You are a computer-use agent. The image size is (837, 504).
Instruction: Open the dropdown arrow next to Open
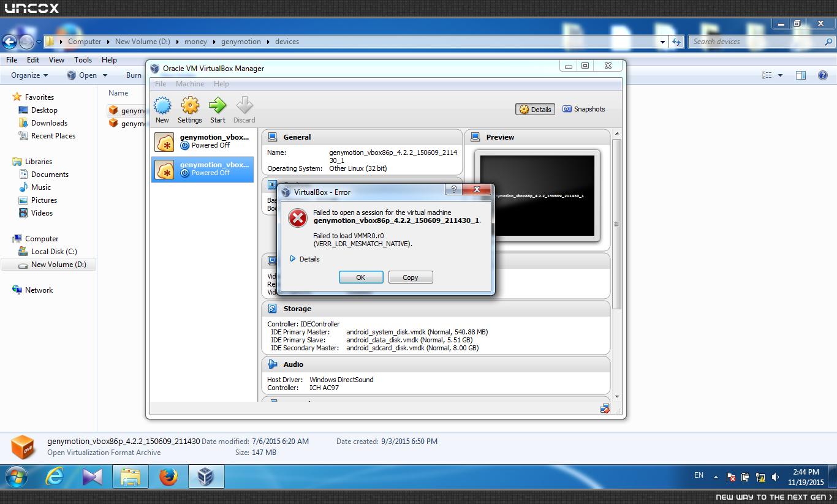[x=105, y=75]
